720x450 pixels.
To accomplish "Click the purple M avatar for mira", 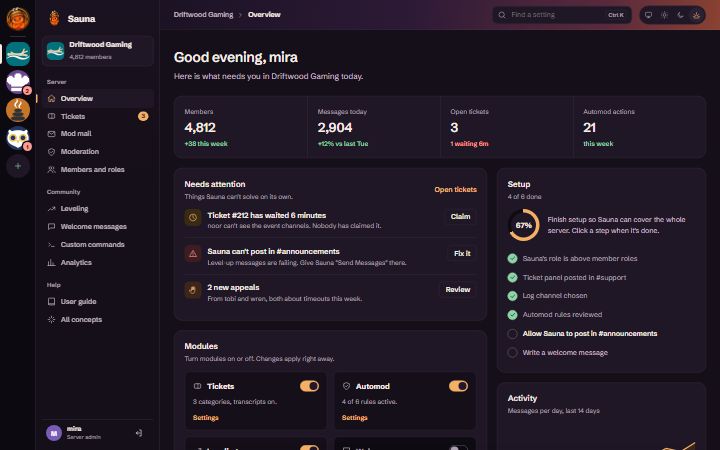I will [54, 433].
